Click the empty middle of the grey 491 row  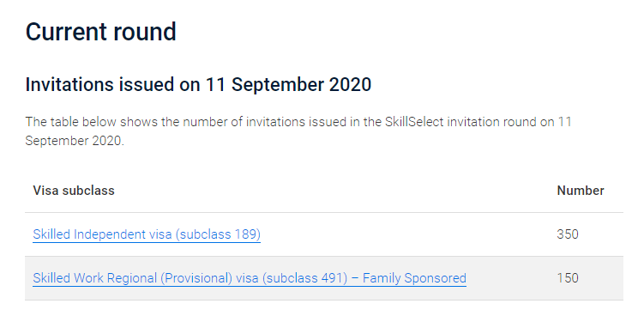pos(511,278)
